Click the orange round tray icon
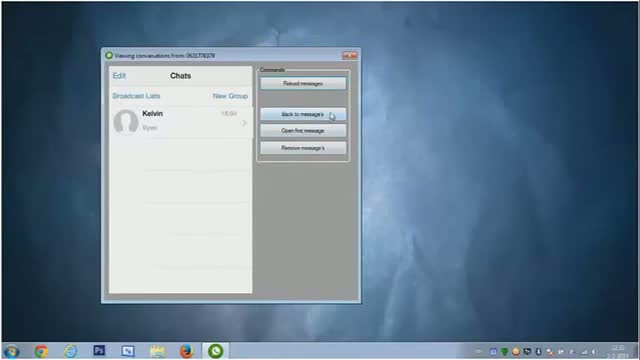The image size is (640, 360). (x=516, y=351)
